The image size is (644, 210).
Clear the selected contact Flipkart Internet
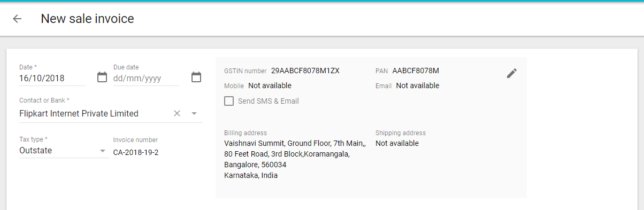[177, 113]
